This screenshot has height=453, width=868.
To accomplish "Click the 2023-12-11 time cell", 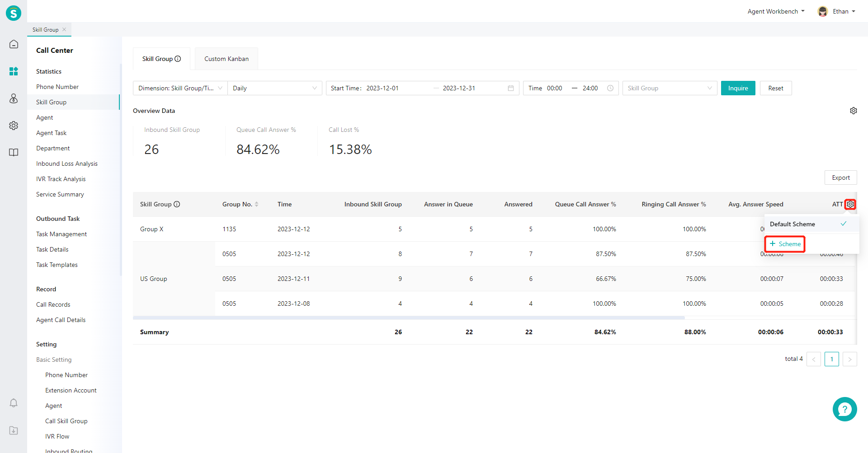I will [x=294, y=279].
